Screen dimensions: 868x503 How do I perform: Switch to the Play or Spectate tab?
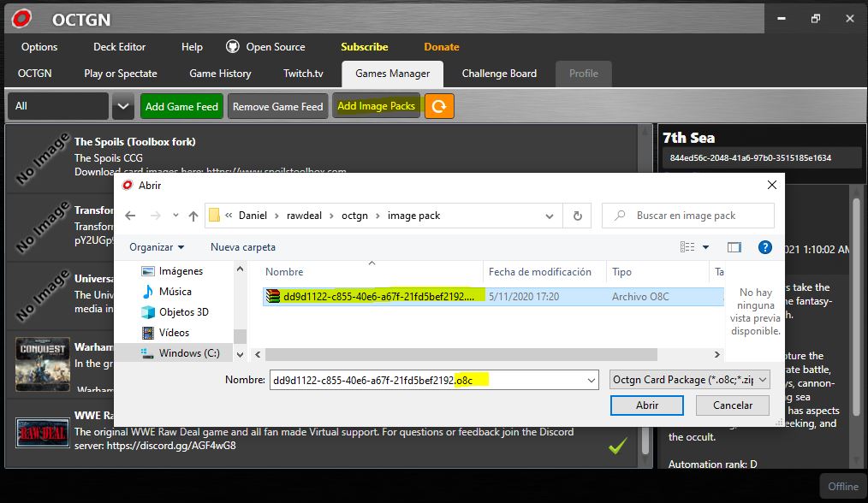pos(121,74)
